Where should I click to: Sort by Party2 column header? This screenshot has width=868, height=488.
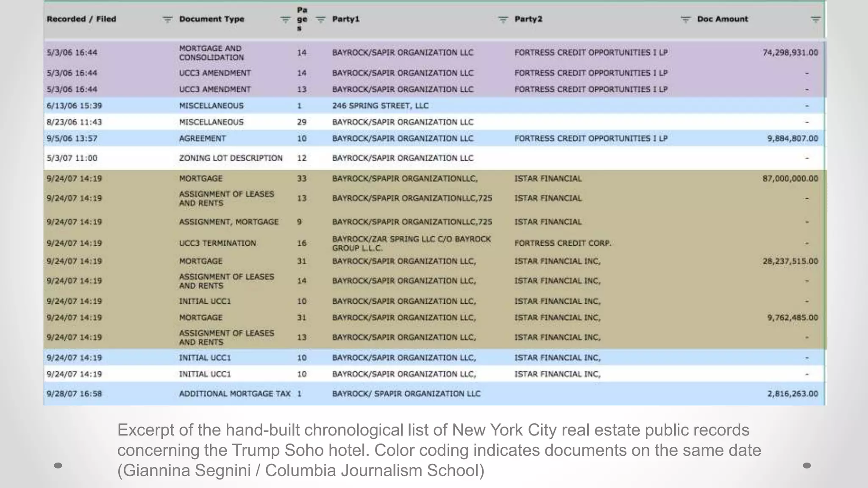(x=529, y=19)
